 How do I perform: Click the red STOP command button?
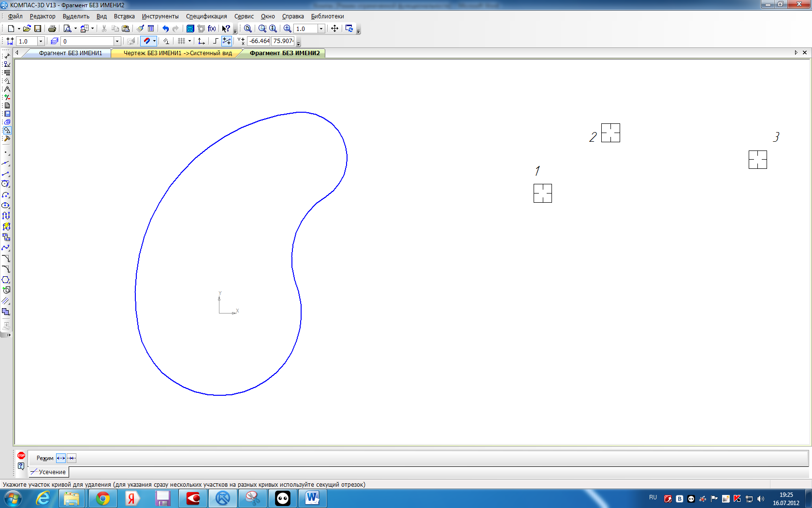[21, 455]
